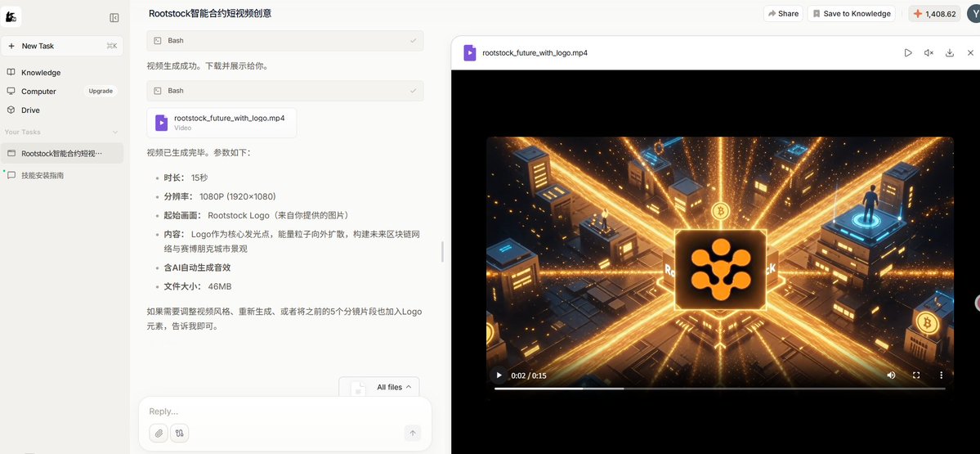Expand the second Bash command block
Screen dimensions: 980x454
(x=285, y=91)
